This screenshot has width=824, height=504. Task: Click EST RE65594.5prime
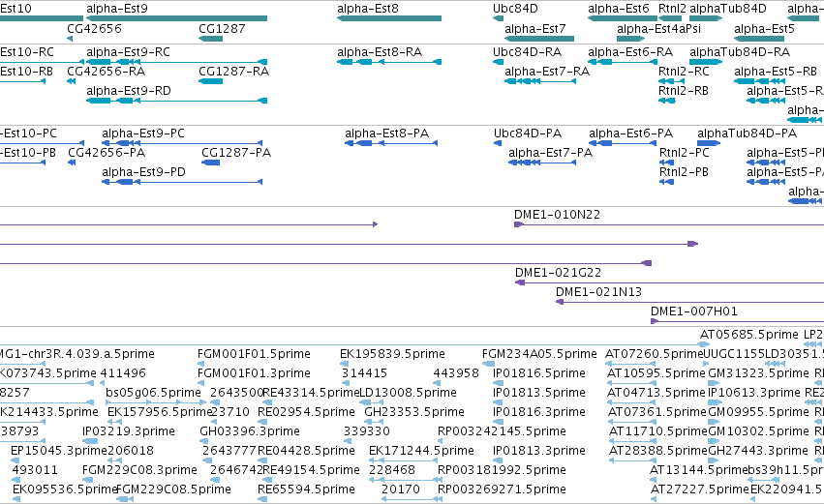point(306,490)
